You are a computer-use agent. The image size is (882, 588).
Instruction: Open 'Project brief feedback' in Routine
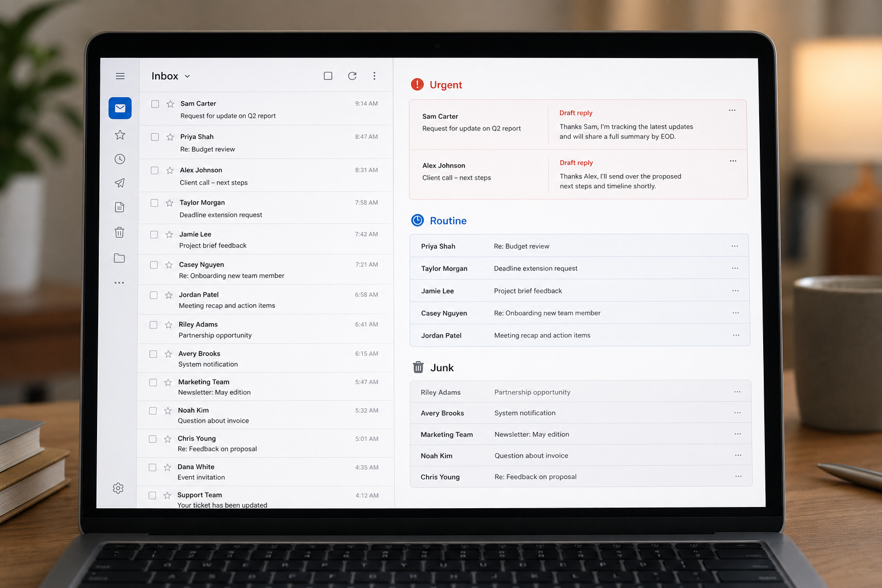[579, 291]
